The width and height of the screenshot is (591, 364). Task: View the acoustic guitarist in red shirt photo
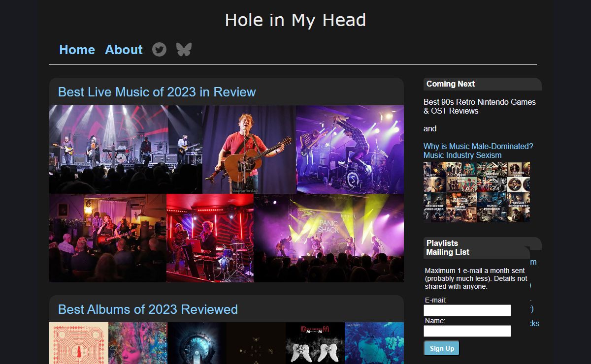pyautogui.click(x=249, y=150)
